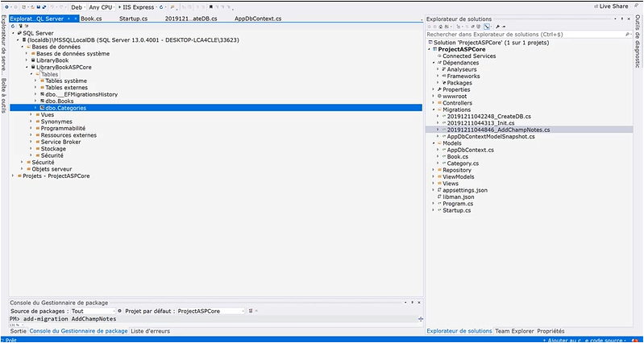Open the Liste d'erreurs tab

[150, 331]
